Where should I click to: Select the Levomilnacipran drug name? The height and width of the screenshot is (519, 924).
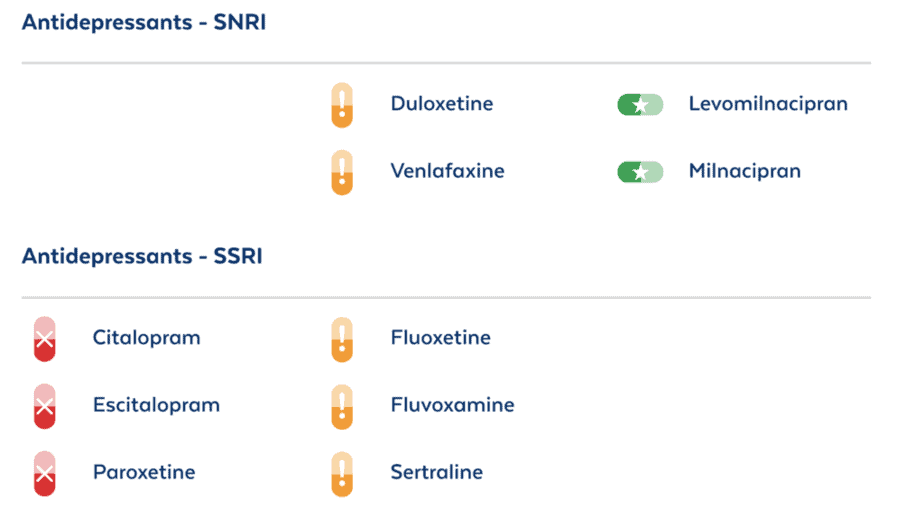pos(768,104)
